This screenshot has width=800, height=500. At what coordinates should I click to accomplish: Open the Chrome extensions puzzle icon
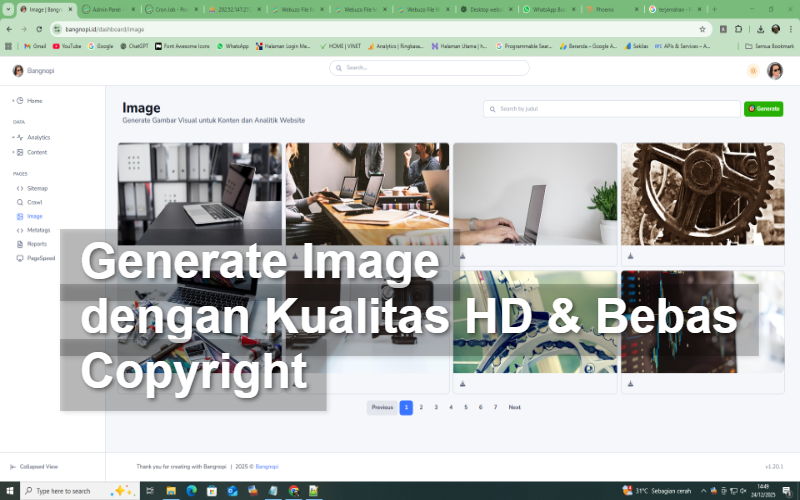click(x=740, y=29)
